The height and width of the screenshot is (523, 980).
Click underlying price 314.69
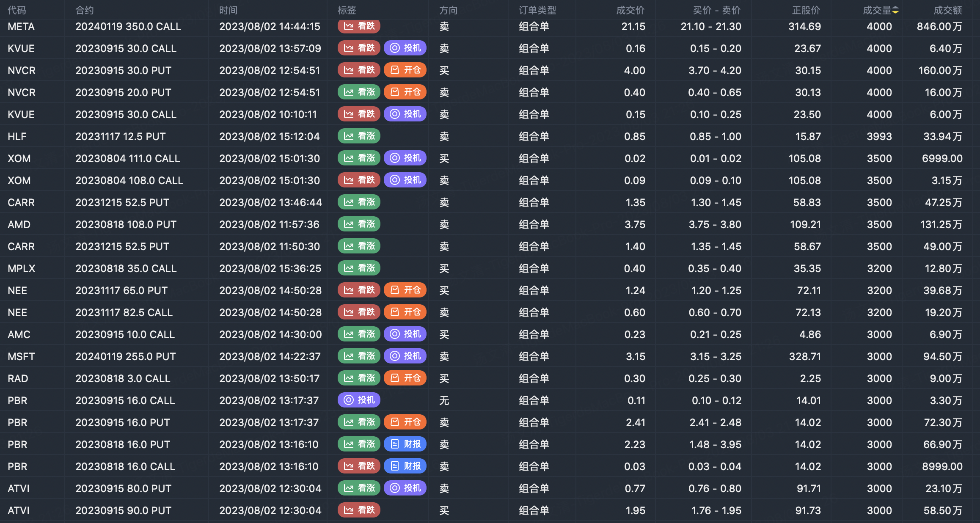805,26
